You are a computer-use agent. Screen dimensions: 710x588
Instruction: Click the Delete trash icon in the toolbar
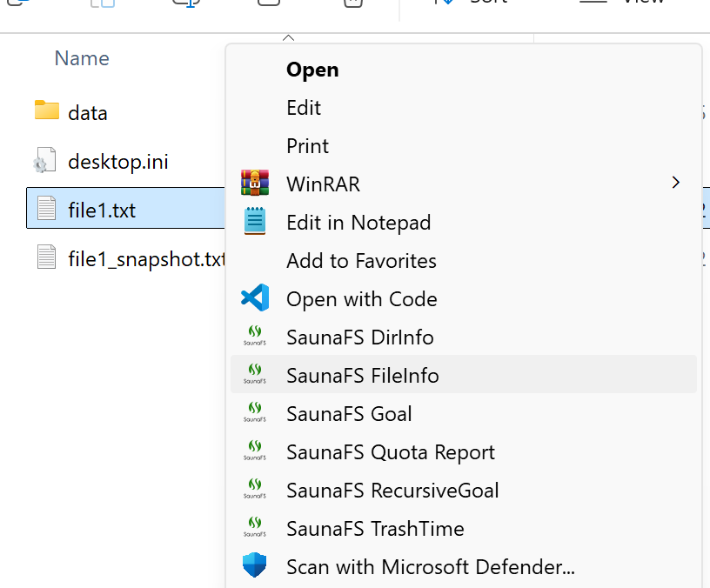point(352,4)
